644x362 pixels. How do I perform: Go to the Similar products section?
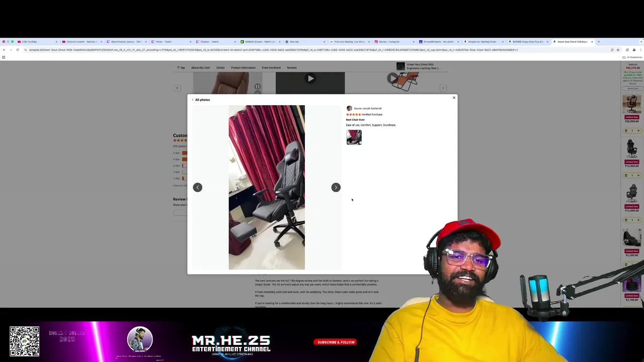pyautogui.click(x=220, y=67)
